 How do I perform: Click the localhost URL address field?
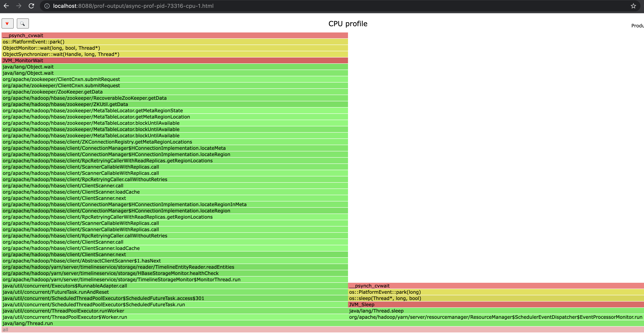pos(133,6)
